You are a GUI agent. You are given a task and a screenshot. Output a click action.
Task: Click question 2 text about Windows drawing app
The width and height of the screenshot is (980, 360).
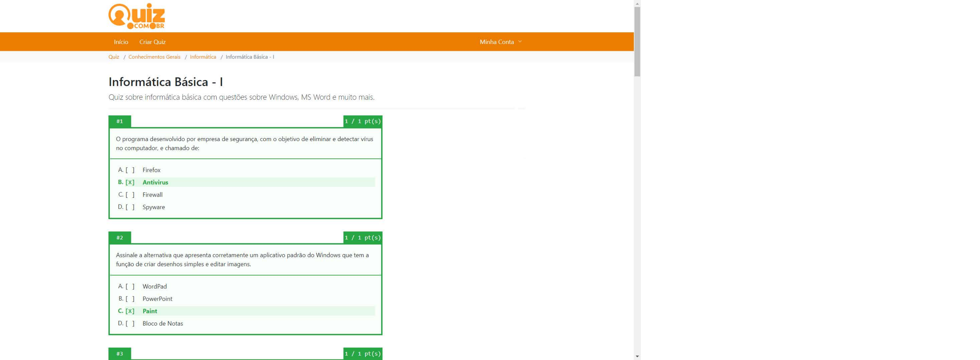242,260
